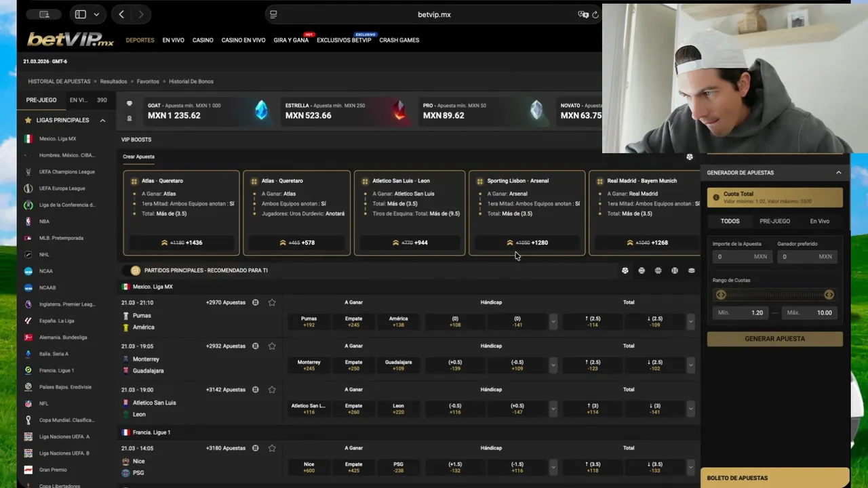Favorite the Nice vs PSG match
This screenshot has width=868, height=488.
[272, 448]
